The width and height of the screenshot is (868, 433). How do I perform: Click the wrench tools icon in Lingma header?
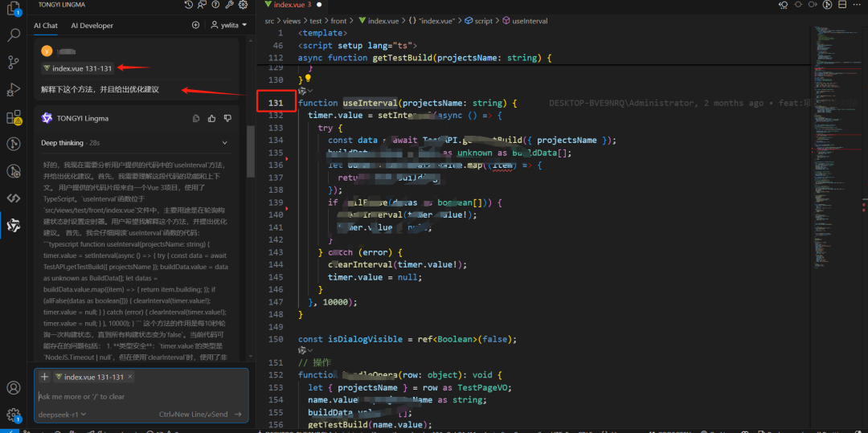(x=229, y=5)
